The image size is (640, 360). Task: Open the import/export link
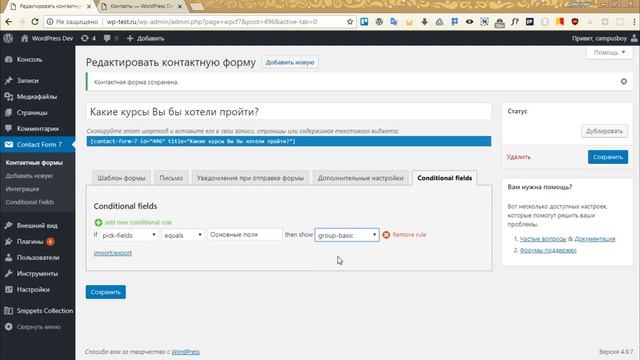(113, 253)
